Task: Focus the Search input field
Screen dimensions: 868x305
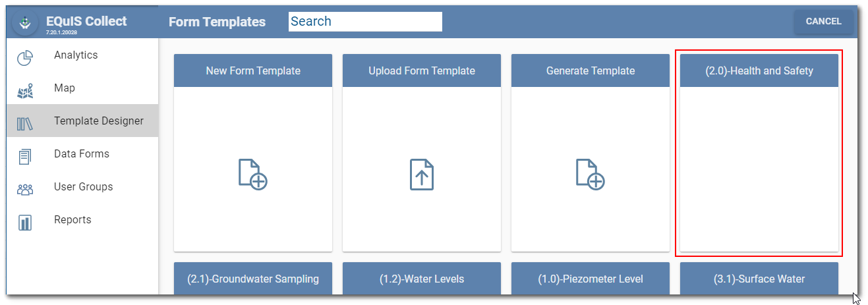Action: 365,22
